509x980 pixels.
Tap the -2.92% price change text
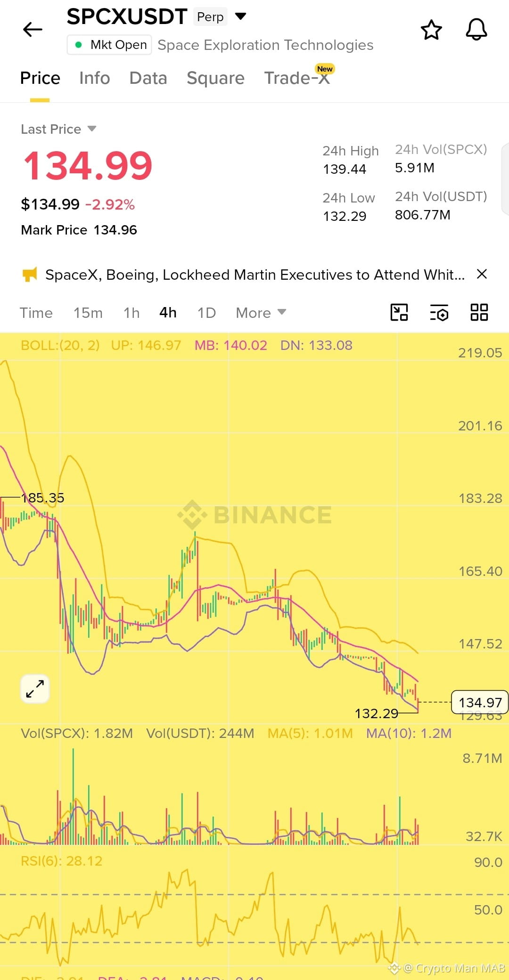110,204
